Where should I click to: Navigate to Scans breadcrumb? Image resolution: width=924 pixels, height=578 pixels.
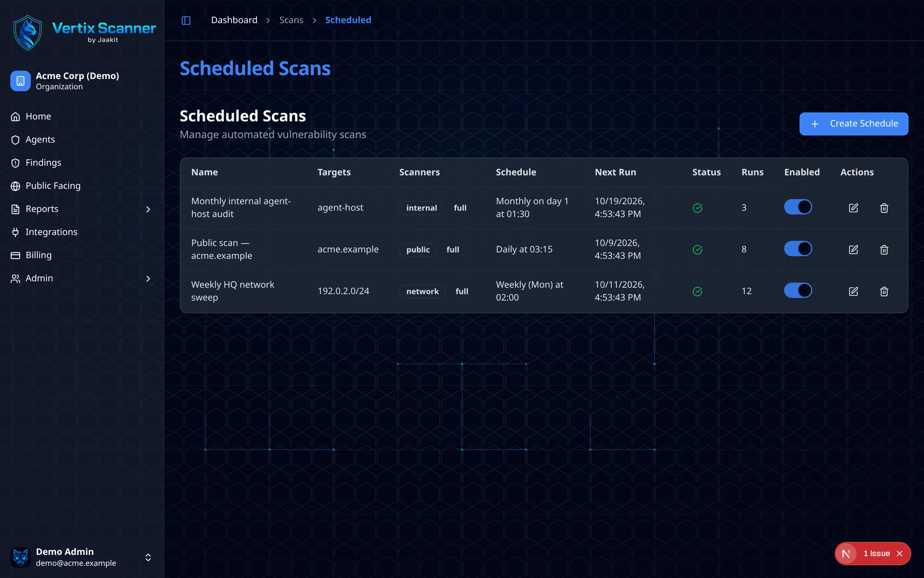(291, 20)
